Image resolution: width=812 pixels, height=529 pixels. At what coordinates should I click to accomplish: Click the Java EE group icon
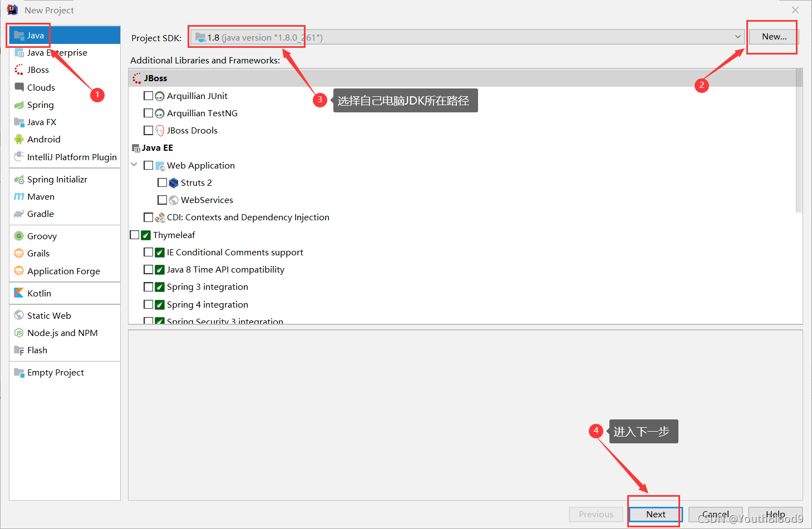(136, 149)
